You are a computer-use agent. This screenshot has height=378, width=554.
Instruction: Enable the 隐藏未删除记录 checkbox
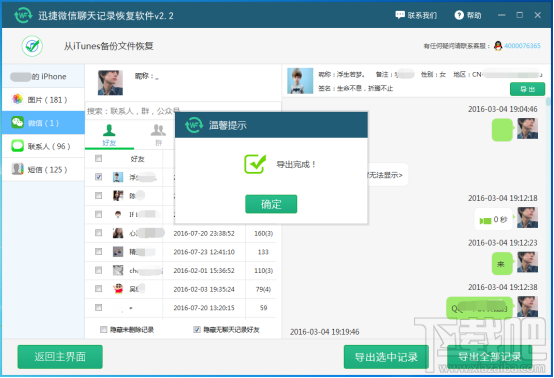click(104, 330)
